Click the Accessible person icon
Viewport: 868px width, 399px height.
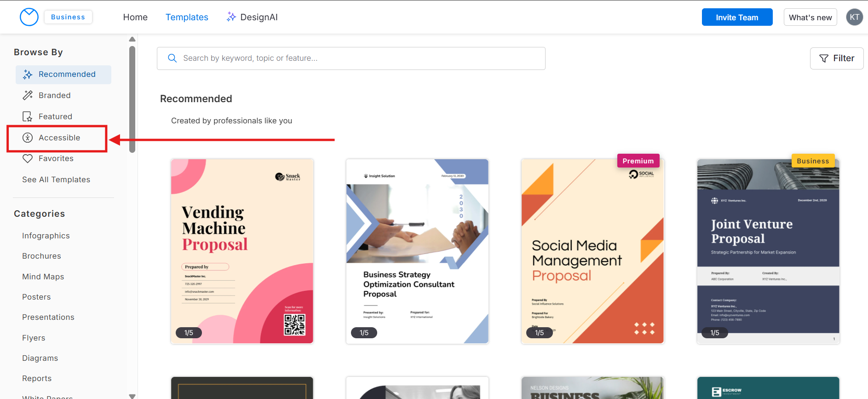[x=28, y=138]
